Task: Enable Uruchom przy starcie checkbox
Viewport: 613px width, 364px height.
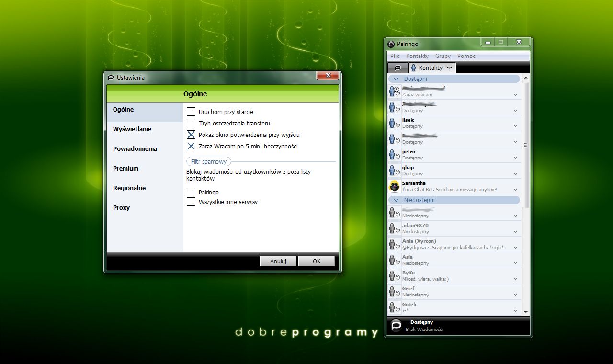Action: click(191, 112)
